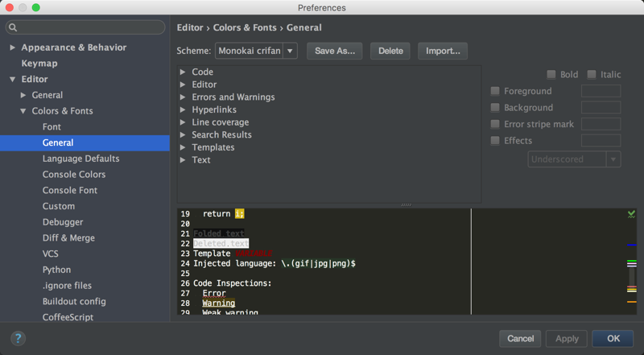This screenshot has height=355, width=644.
Task: Expand the Line coverage category
Action: tap(184, 122)
